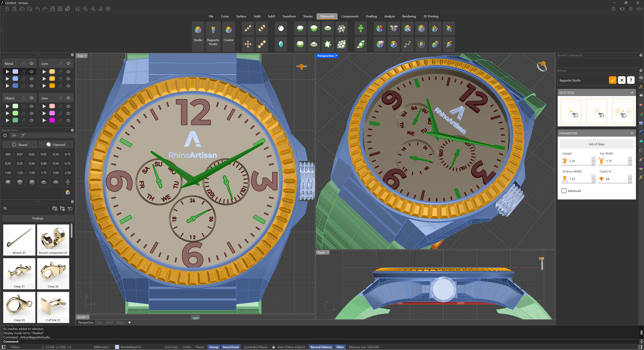
Task: Click the List of Sizes button
Action: (596, 144)
